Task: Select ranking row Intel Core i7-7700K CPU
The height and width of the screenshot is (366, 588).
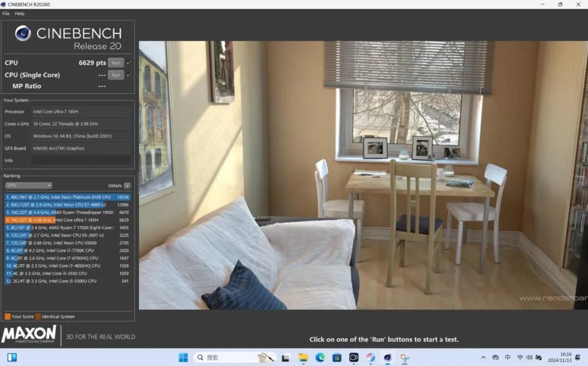Action: [68, 251]
